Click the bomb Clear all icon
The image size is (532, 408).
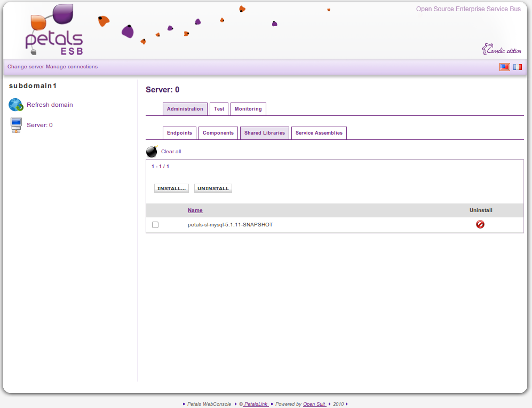tap(152, 152)
